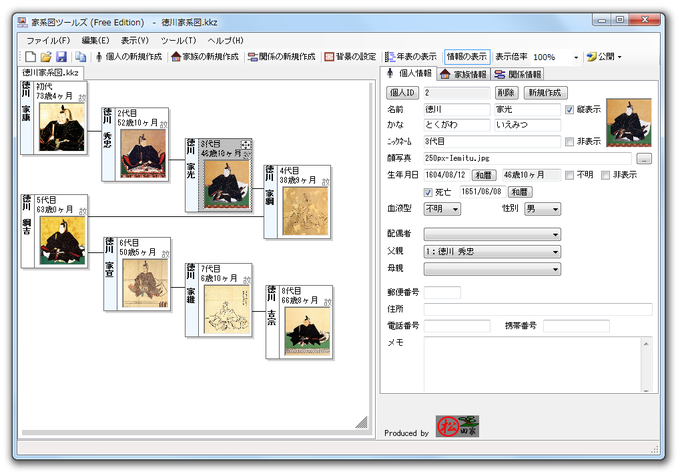
Task: Click the given name field containing 家光
Action: pos(528,109)
